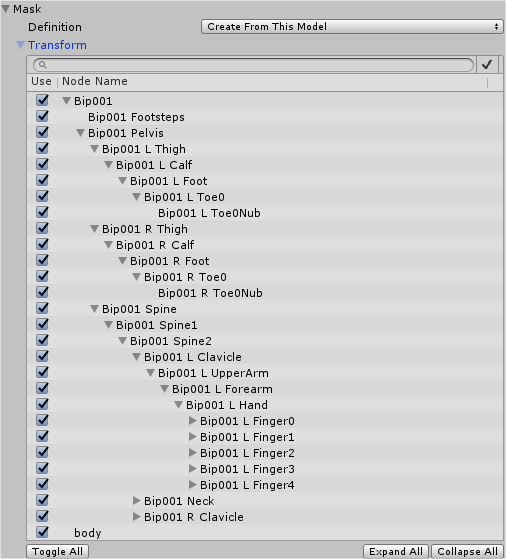Screen dimensions: 506x559
Task: Collapse the Bip001 R Calf arrow
Action: tap(108, 245)
